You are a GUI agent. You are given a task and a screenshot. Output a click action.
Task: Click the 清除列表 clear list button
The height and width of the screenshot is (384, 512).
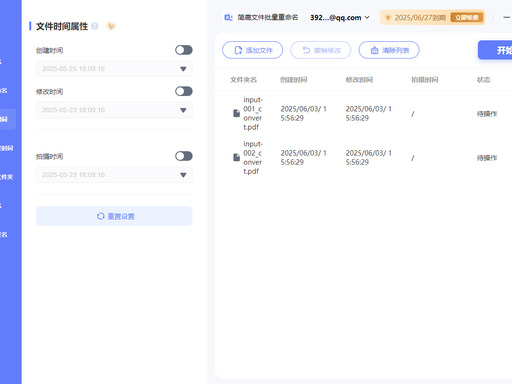coord(389,50)
